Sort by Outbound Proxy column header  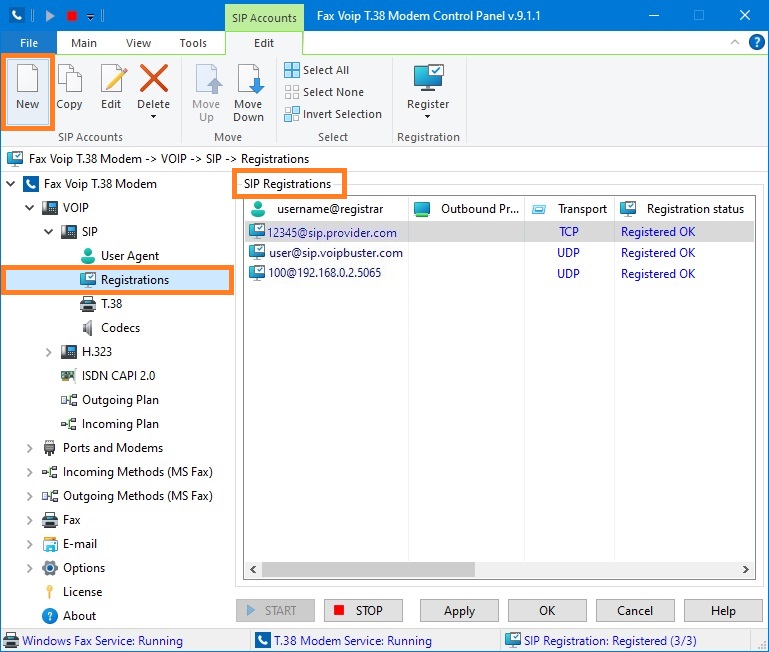click(466, 209)
